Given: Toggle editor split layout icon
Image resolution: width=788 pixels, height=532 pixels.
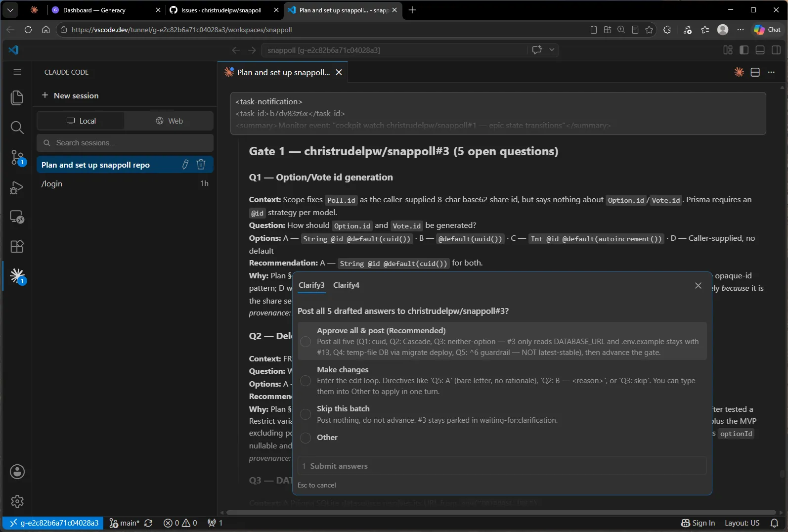Looking at the screenshot, I should (755, 72).
